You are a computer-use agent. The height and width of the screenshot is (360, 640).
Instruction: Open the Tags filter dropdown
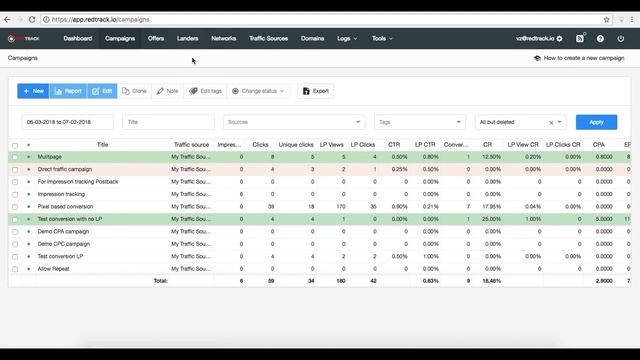(x=420, y=122)
